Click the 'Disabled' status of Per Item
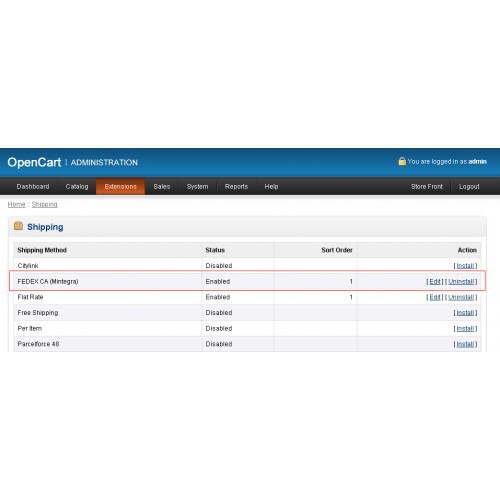Screen dimensions: 500x500 click(x=219, y=329)
